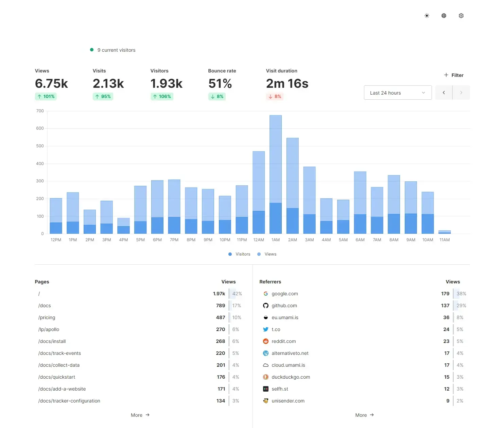Viewport: 504px width, 428px height.
Task: Click More under Referrers list
Action: tap(364, 415)
